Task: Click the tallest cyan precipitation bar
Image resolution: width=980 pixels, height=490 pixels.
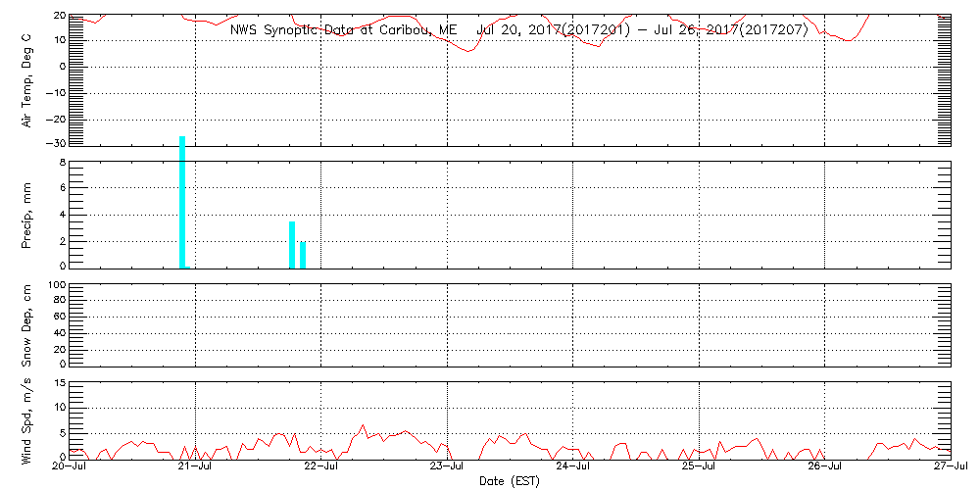Action: pos(182,202)
